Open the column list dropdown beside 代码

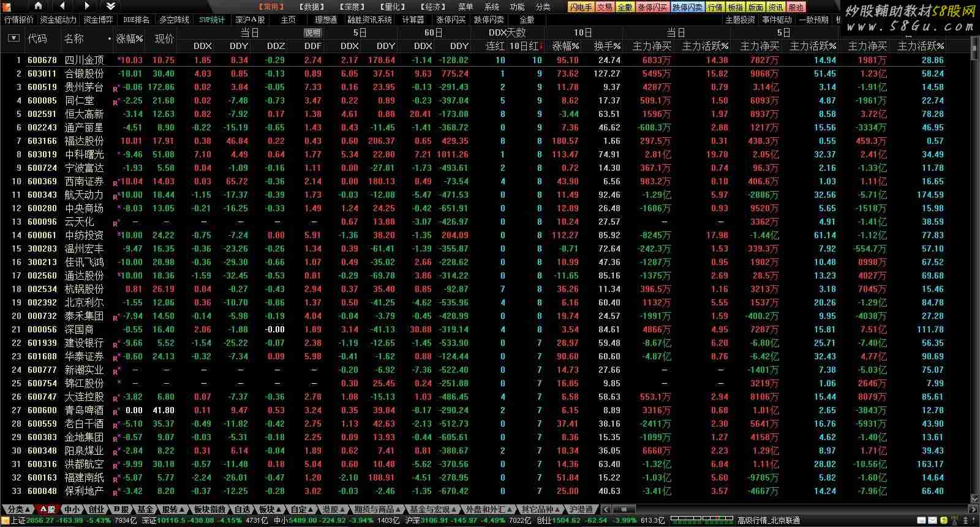(x=13, y=39)
